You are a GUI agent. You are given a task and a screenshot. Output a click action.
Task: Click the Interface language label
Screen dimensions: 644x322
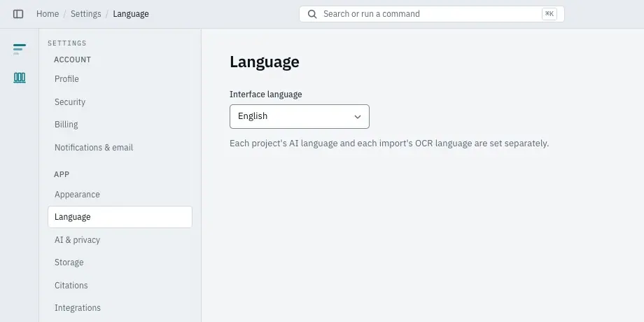[266, 94]
